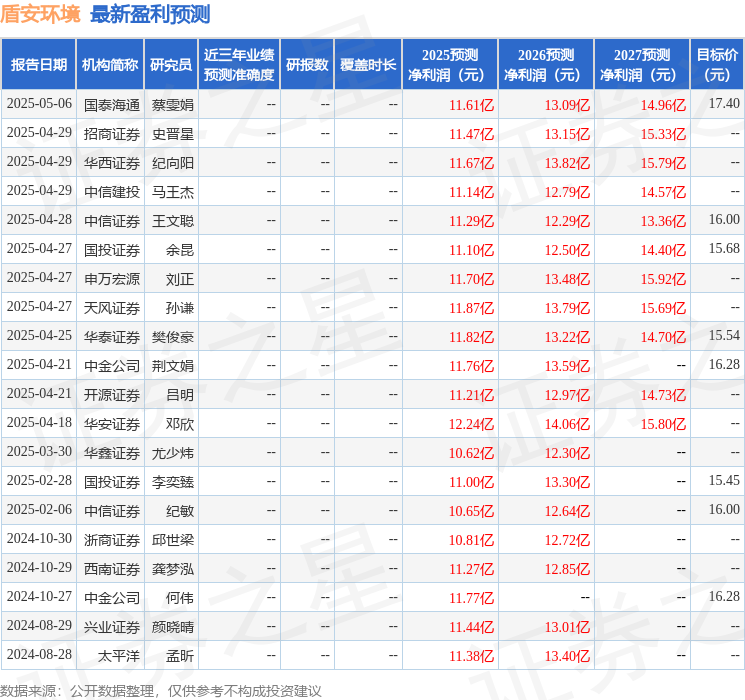This screenshot has height=700, width=745.
Task: Click 2026 forecast 13.82亿
Action: coord(567,163)
